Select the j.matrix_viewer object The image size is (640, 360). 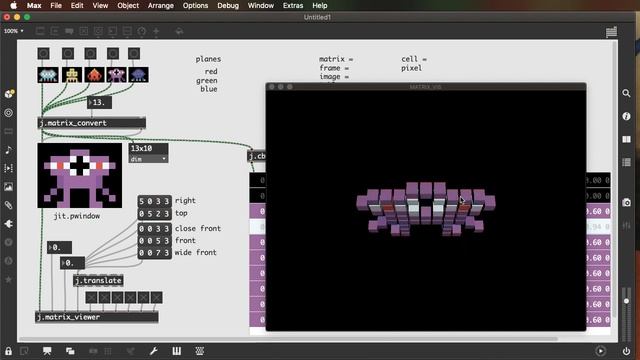click(97, 317)
